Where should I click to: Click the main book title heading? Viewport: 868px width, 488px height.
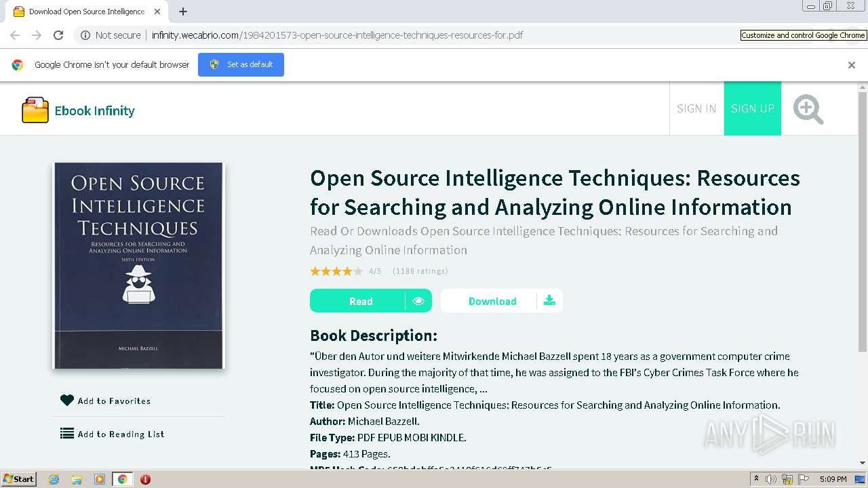point(555,192)
